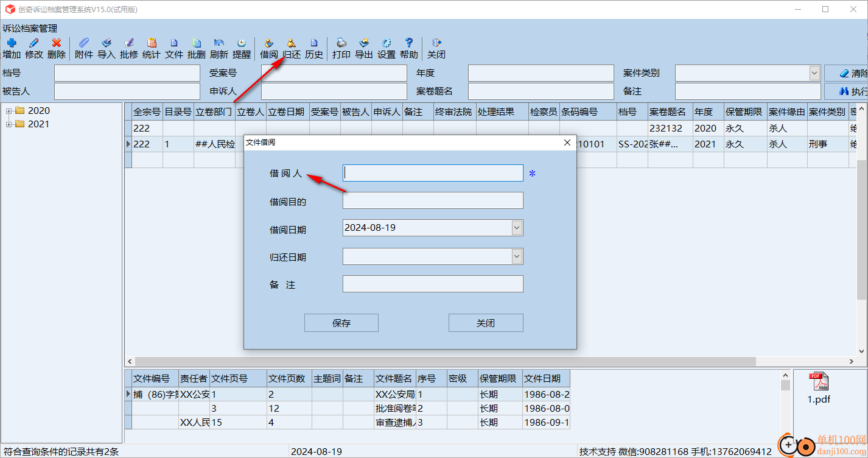Select the cell with 232132
This screenshot has width=868, height=458.
670,129
